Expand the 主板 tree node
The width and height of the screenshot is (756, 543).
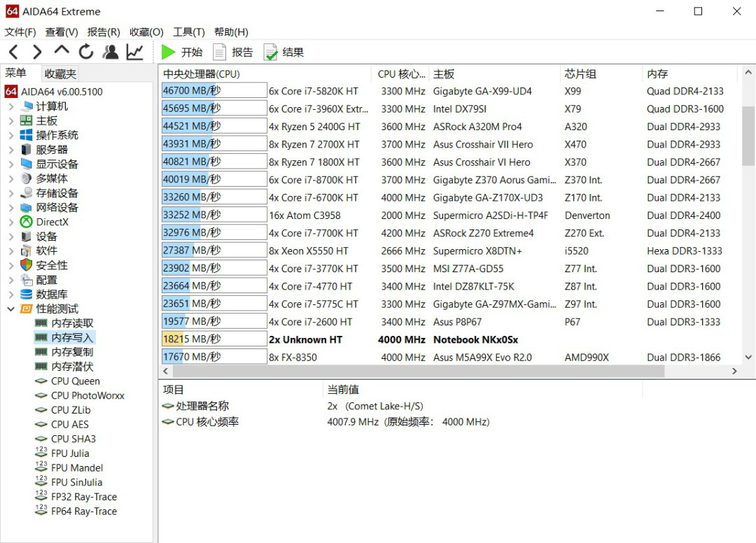tap(11, 121)
